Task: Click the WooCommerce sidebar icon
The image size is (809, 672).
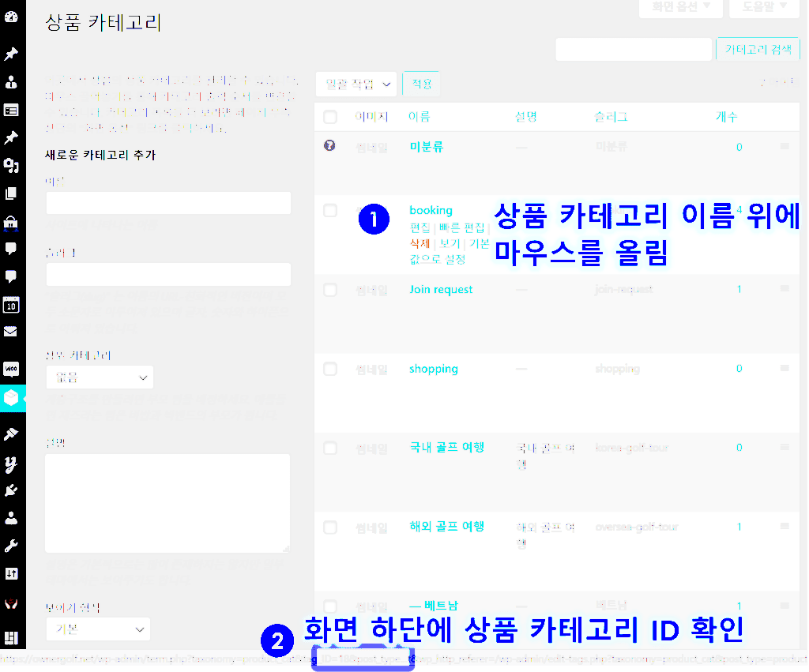Action: 13,368
